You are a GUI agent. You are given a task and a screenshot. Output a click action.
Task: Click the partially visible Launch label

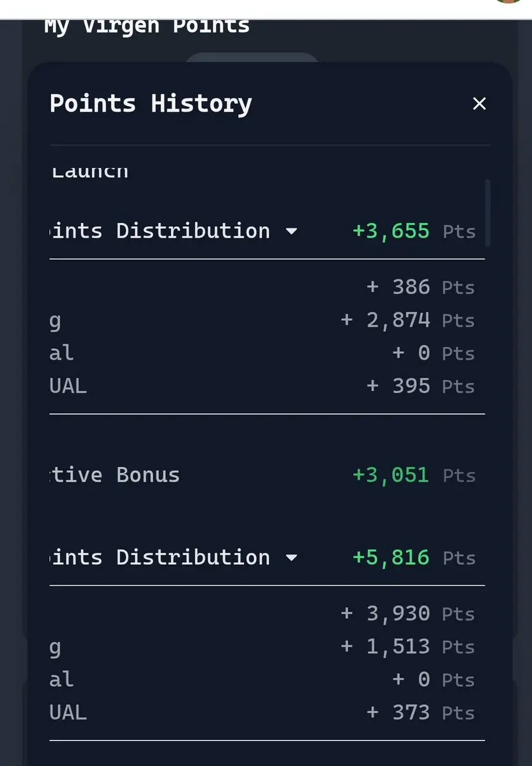pyautogui.click(x=91, y=172)
